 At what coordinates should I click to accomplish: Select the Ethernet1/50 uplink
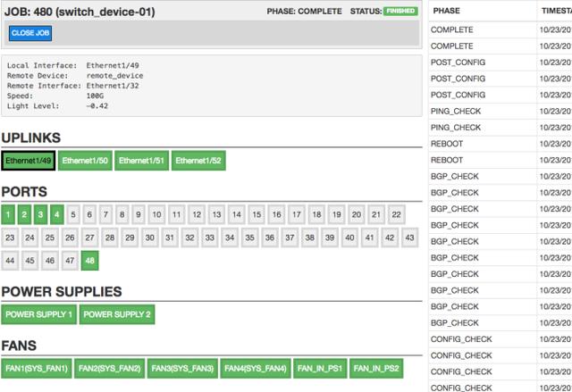tap(85, 161)
